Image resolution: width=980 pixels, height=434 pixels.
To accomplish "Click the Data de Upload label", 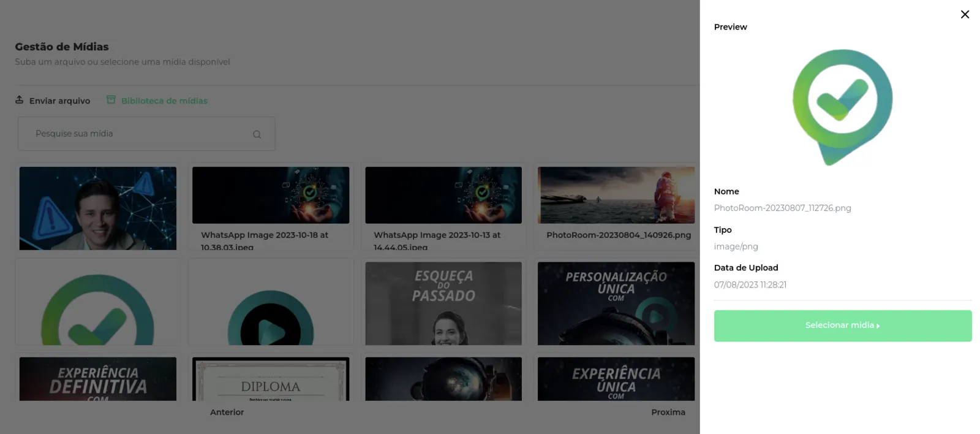I will [x=746, y=268].
